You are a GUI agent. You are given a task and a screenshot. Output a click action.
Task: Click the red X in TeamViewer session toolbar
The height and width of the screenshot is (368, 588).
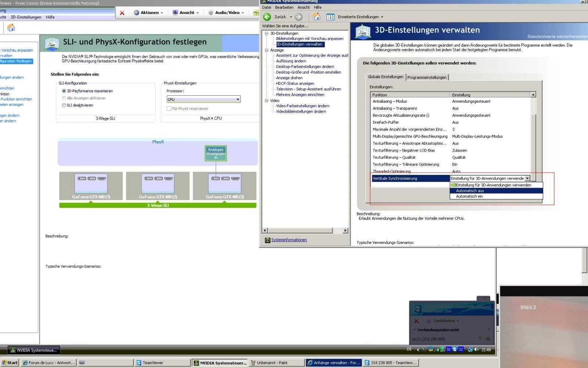(x=122, y=13)
